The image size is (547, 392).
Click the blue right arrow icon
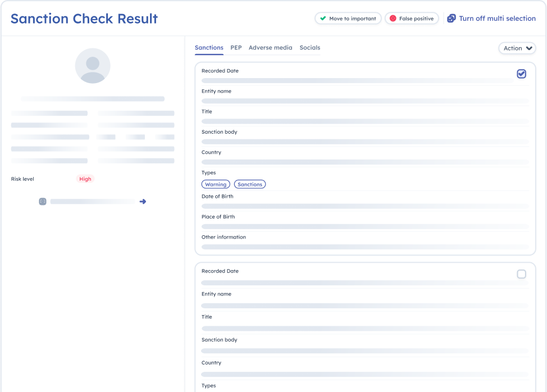143,202
